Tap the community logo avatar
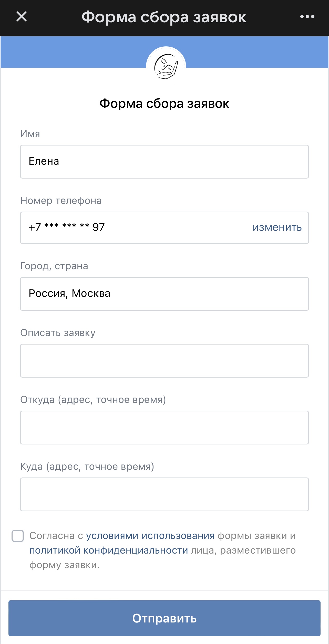329x644 pixels. (166, 66)
